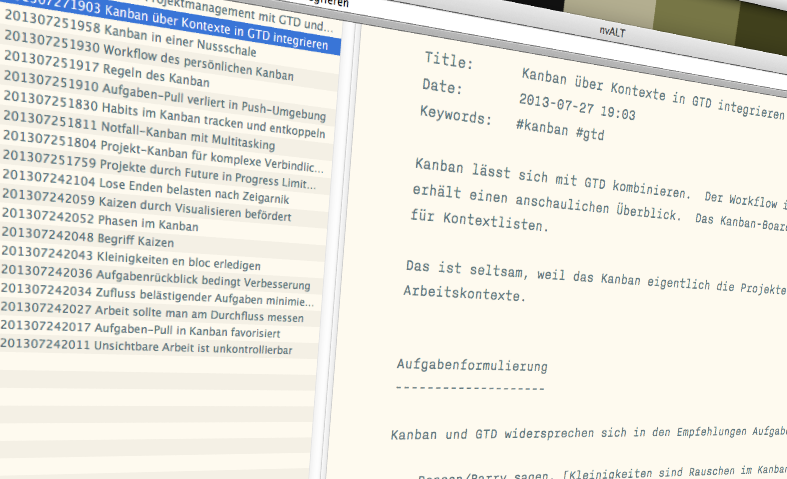Open note "201307242017 Aufgaben-Pull in Kanban favorisiert"

coord(140,329)
